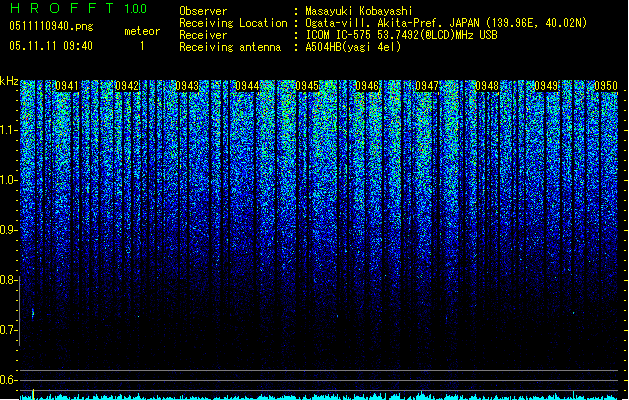Screen dimensions: 629x400
Task: Click the Ogata-vill. Akita-Pref. JAPAN location text
Action: [446, 23]
